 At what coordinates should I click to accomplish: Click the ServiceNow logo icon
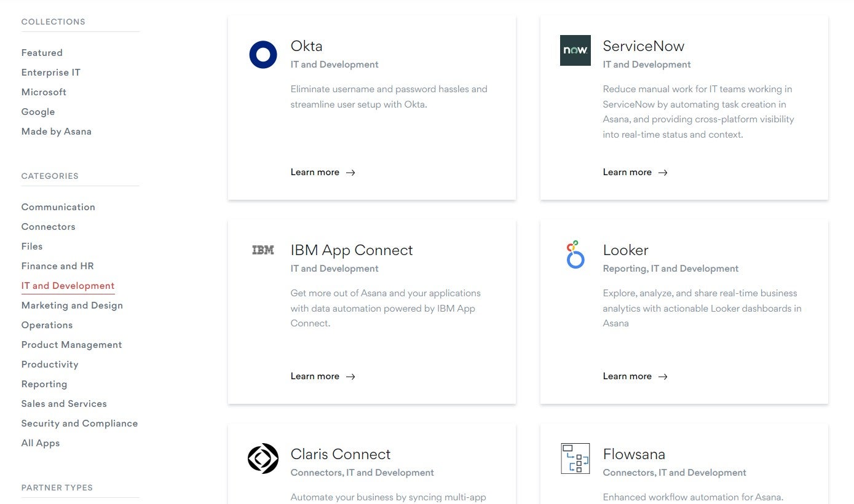(575, 50)
